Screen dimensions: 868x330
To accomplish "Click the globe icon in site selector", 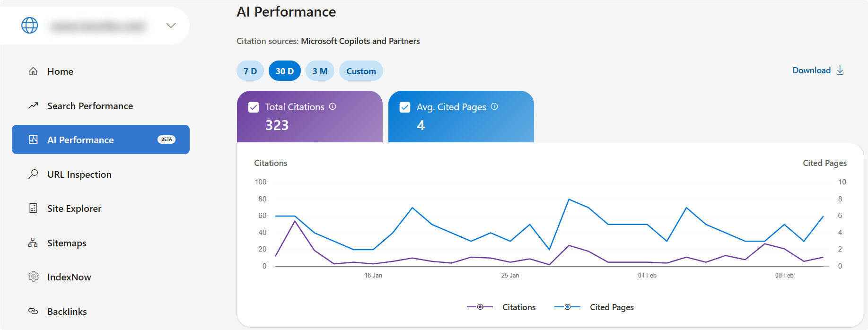I will [x=30, y=26].
